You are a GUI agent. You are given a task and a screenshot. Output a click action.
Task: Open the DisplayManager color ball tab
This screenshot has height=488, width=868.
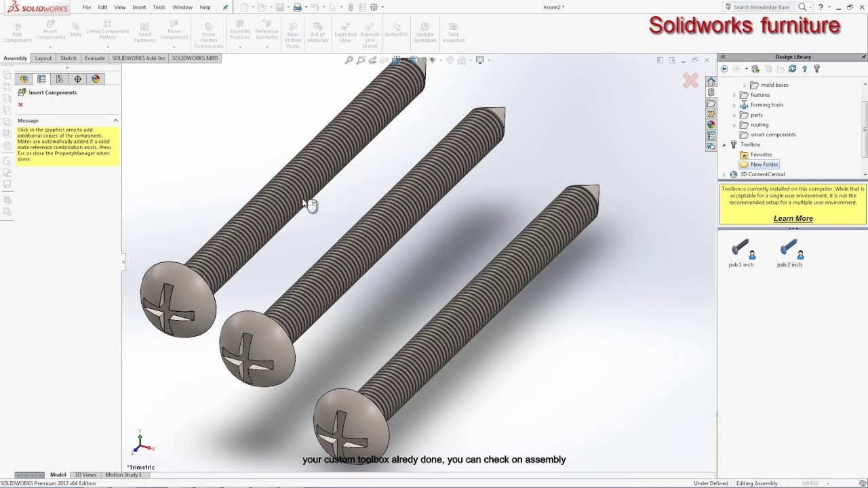(96, 79)
